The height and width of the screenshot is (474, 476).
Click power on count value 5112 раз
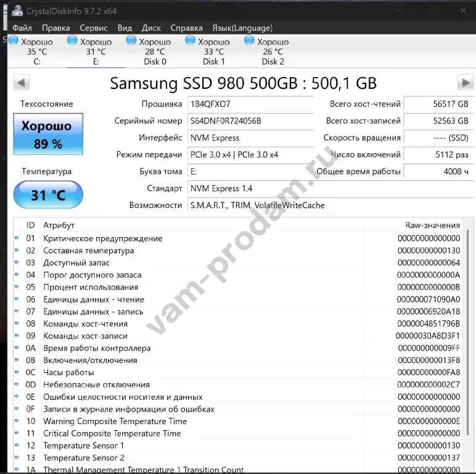coord(438,155)
